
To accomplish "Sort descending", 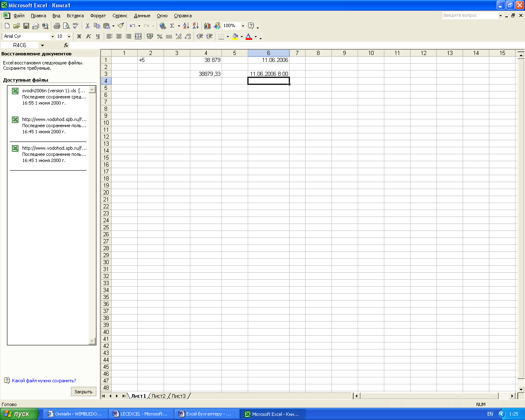I will (196, 26).
